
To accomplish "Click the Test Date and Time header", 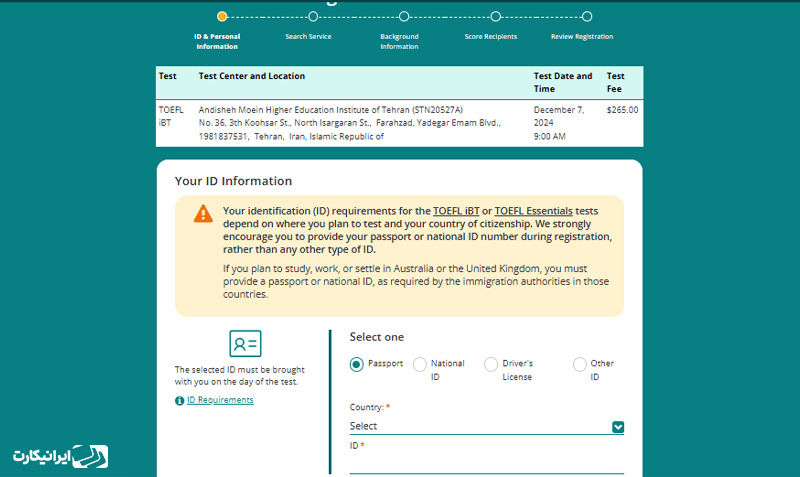I will tap(563, 82).
